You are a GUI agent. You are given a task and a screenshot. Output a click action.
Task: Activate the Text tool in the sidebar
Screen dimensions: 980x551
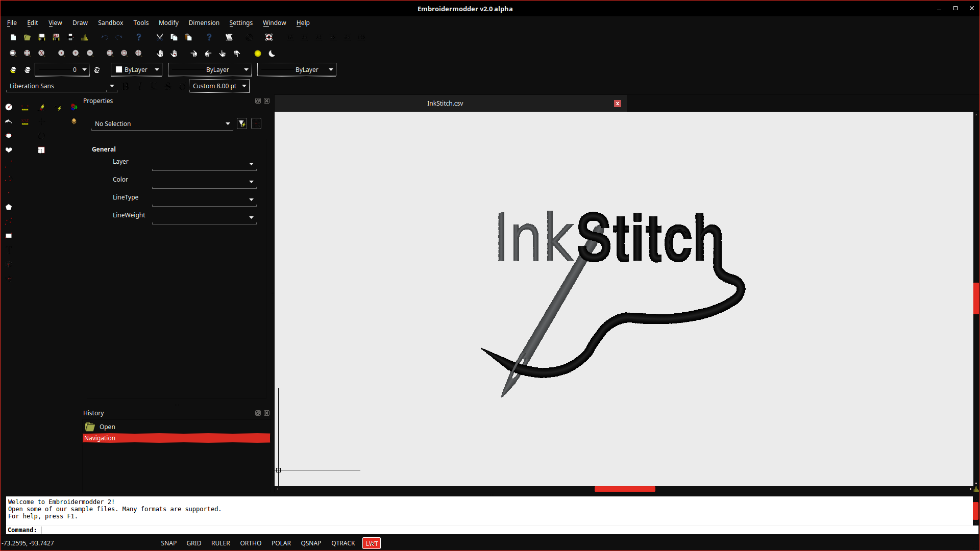[x=9, y=250]
